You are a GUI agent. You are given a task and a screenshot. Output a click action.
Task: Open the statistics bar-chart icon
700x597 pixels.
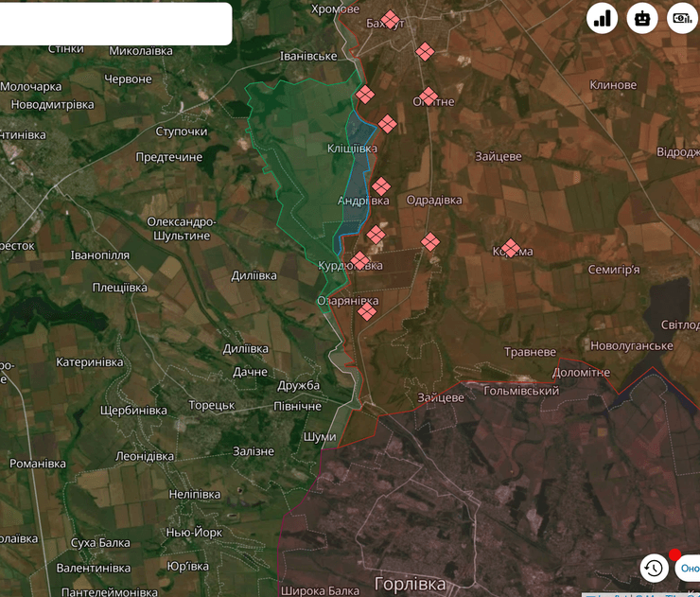[603, 18]
